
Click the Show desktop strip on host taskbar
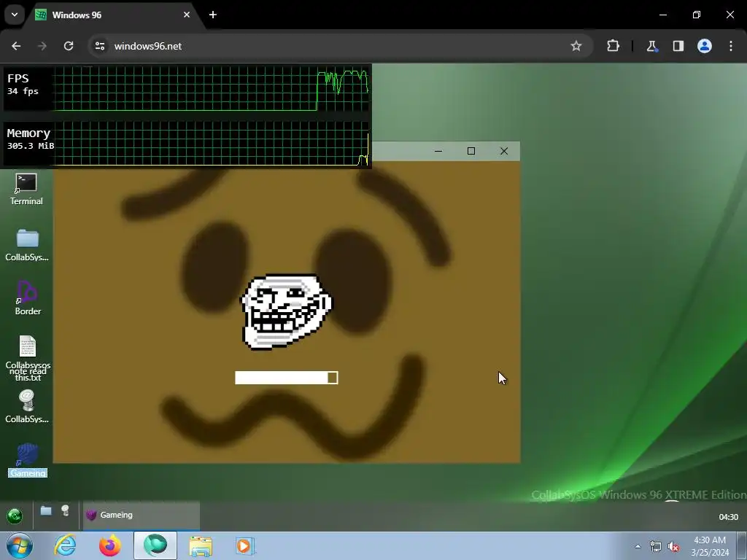pos(742,545)
